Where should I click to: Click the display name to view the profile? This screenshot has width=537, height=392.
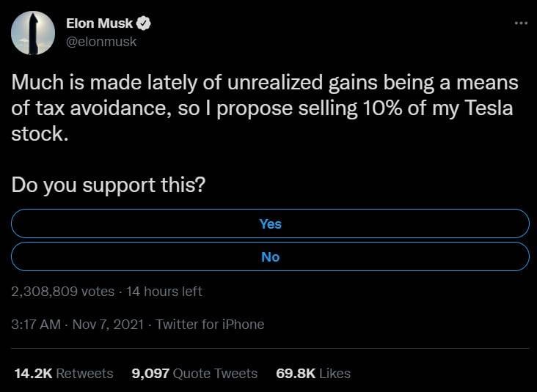(99, 23)
